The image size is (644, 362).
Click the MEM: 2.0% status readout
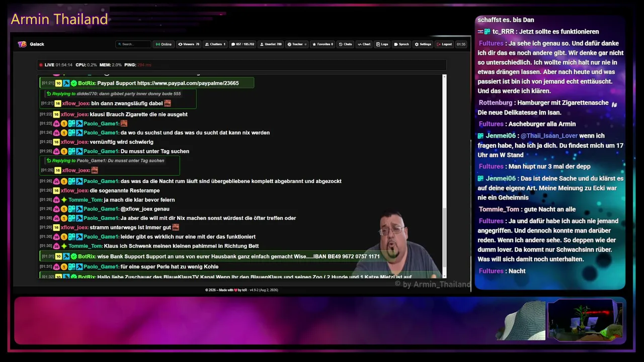[x=111, y=65]
